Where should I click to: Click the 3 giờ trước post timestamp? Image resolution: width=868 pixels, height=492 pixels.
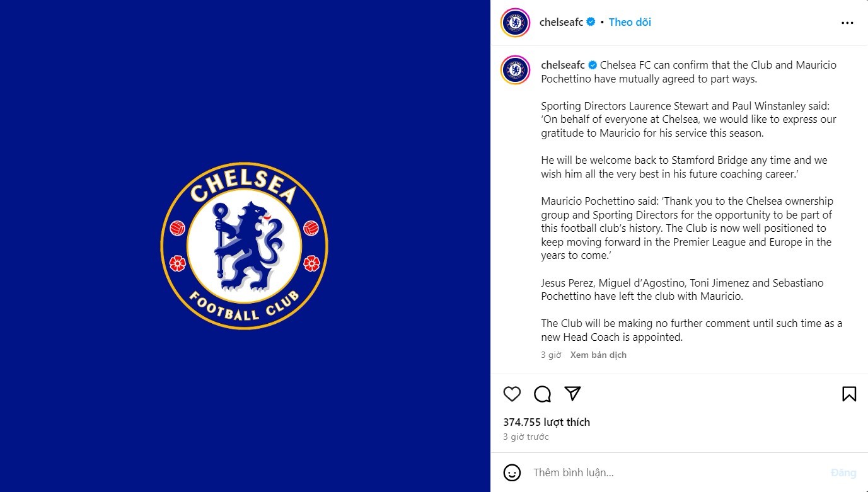pyautogui.click(x=526, y=437)
